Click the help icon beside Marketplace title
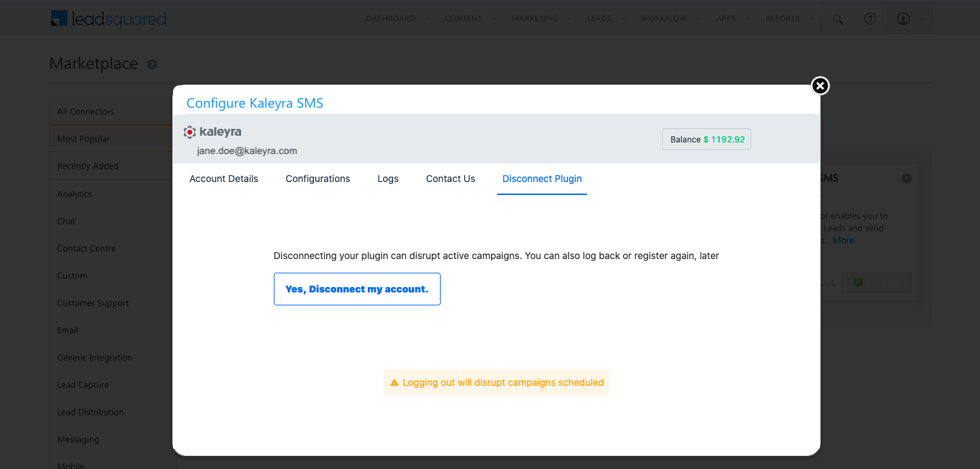The height and width of the screenshot is (469, 980). pos(152,65)
